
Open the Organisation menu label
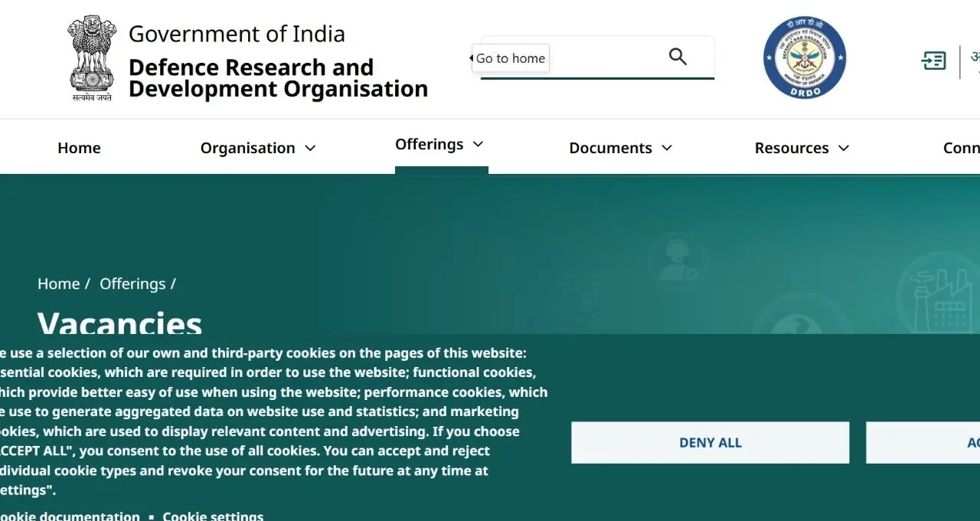click(247, 148)
